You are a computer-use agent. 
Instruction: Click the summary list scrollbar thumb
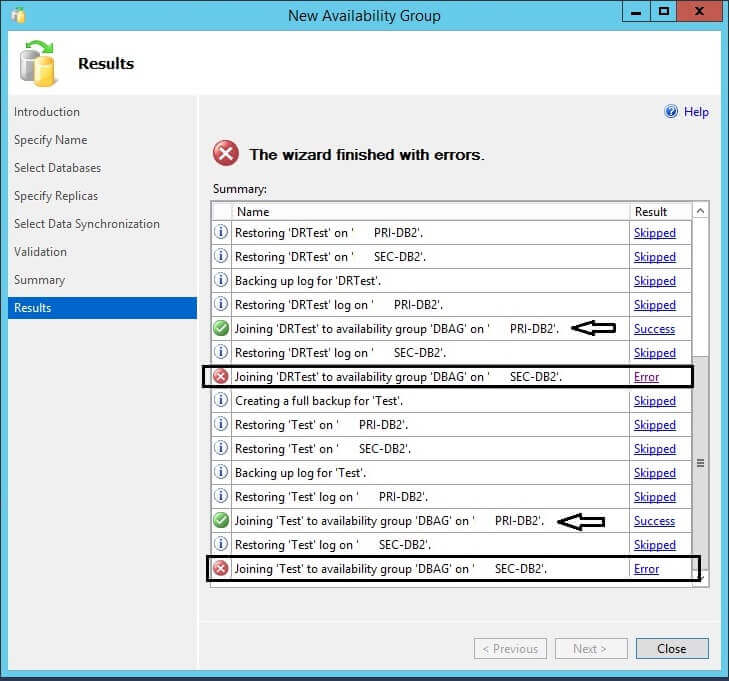pyautogui.click(x=700, y=463)
